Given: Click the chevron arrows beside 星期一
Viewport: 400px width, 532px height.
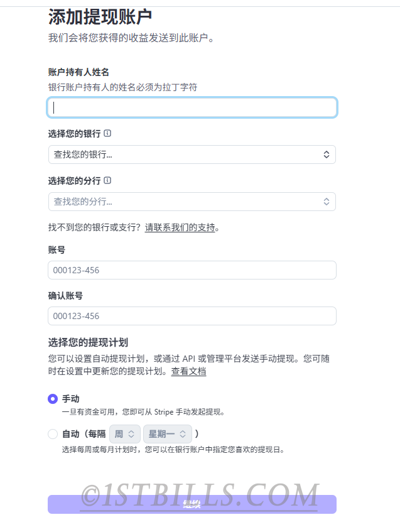Looking at the screenshot, I should pyautogui.click(x=183, y=434).
